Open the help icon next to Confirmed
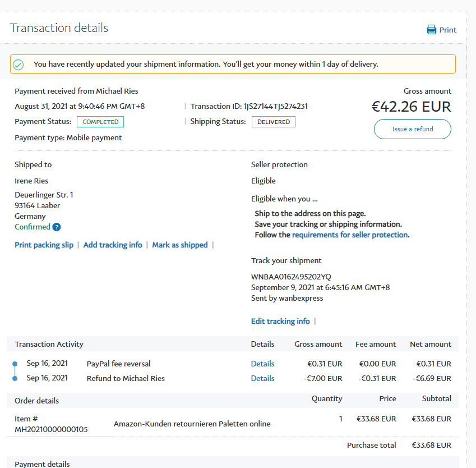This screenshot has width=476, height=468. [x=57, y=227]
